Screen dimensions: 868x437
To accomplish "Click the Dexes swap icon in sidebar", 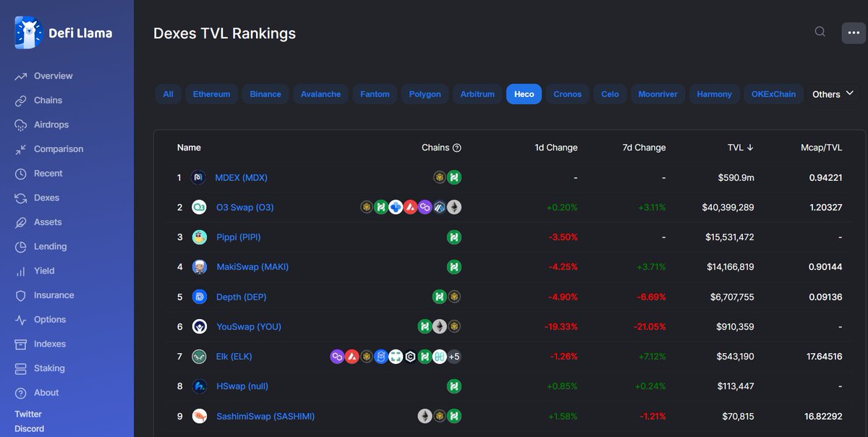I will pos(21,198).
